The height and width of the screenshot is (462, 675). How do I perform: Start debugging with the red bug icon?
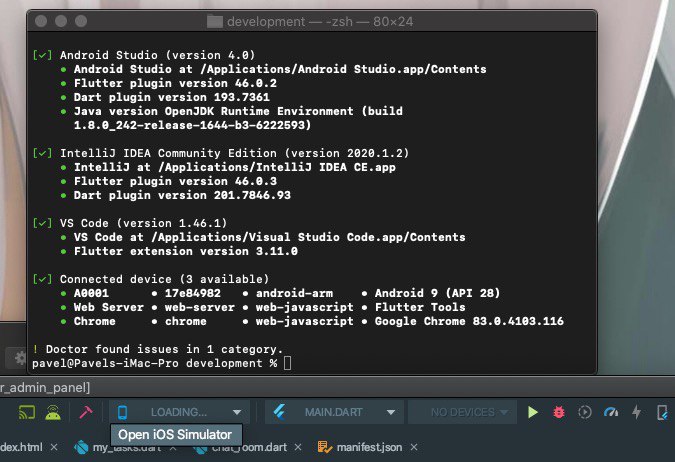(559, 412)
